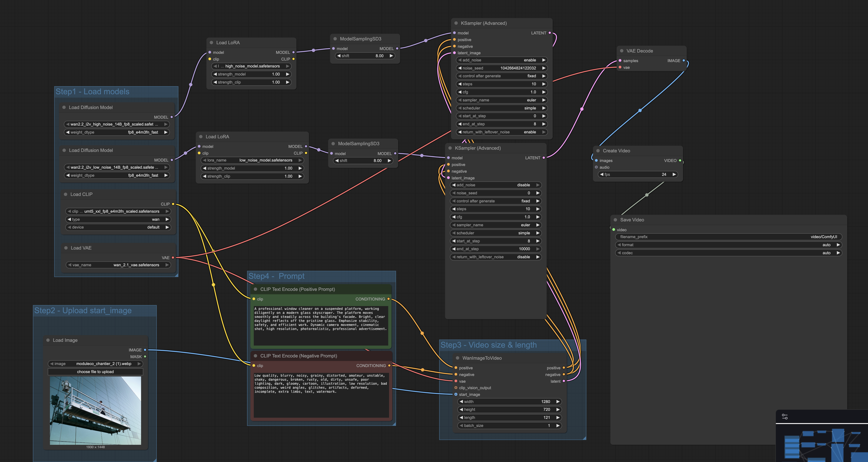Open the Load VAE vae_name selector
The image size is (868, 462).
coord(118,265)
